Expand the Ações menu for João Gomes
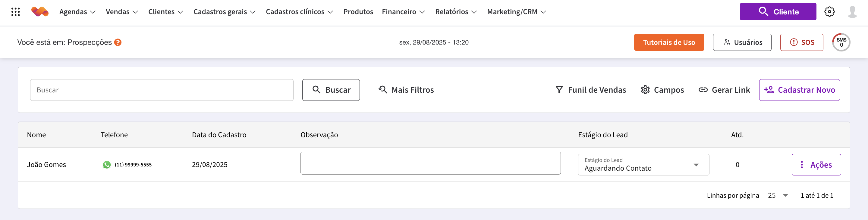 [816, 165]
